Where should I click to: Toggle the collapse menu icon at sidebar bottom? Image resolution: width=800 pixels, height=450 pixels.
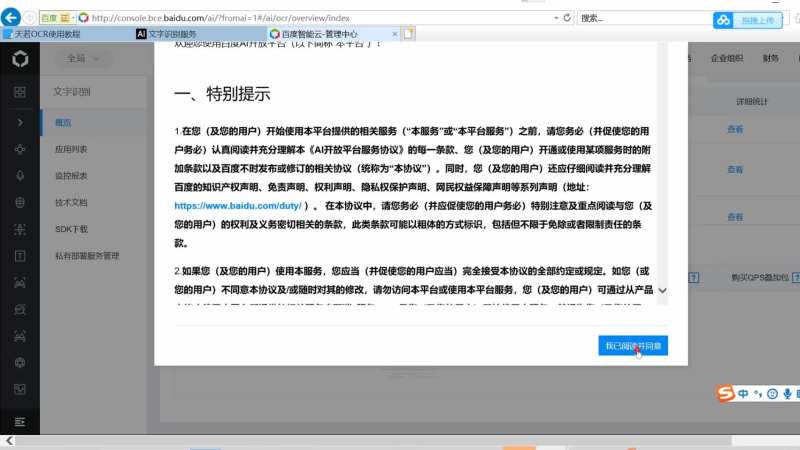pyautogui.click(x=20, y=422)
